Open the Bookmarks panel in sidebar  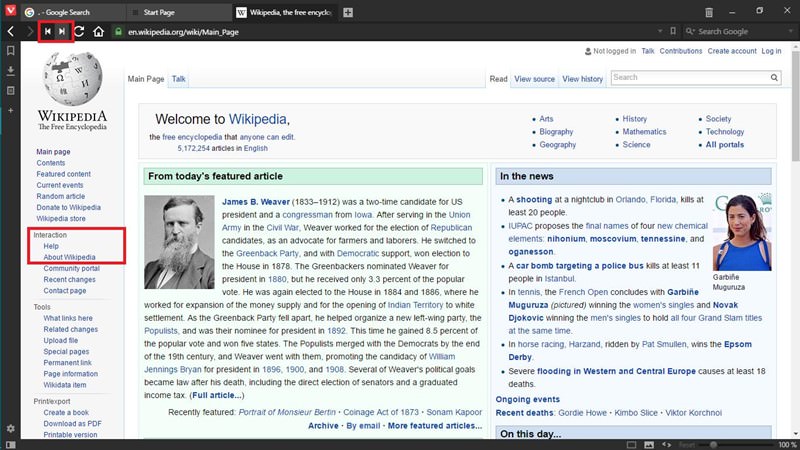(10, 51)
